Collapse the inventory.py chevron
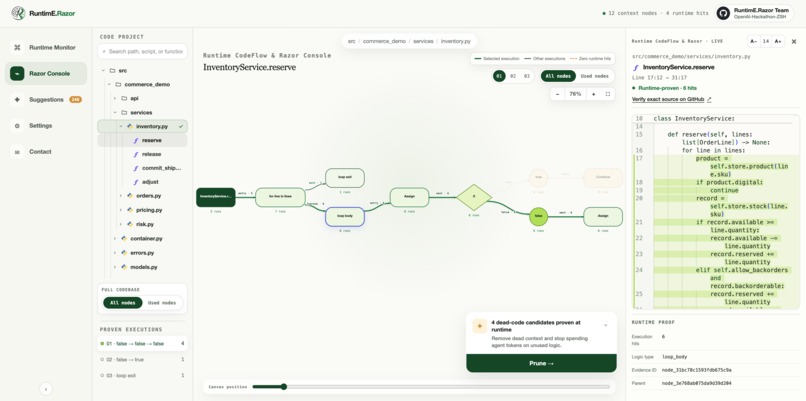Viewport: 806px width, 401px height. 121,126
